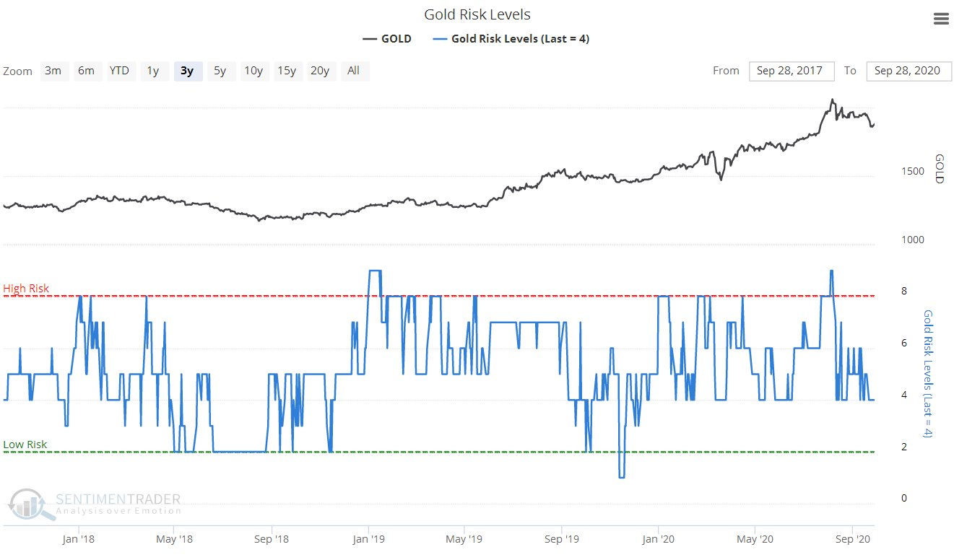Switch zoom to 20y

click(x=320, y=71)
